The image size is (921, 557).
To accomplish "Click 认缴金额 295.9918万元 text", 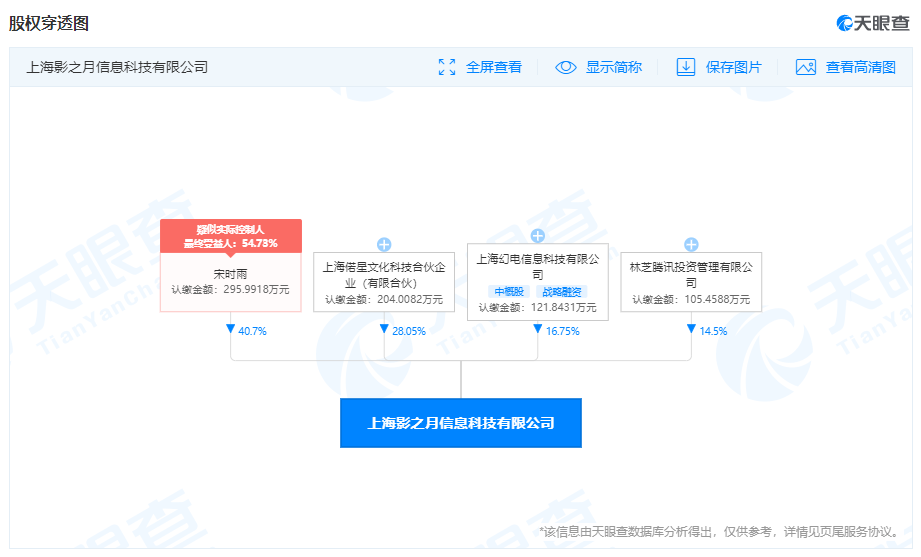I will (x=230, y=290).
